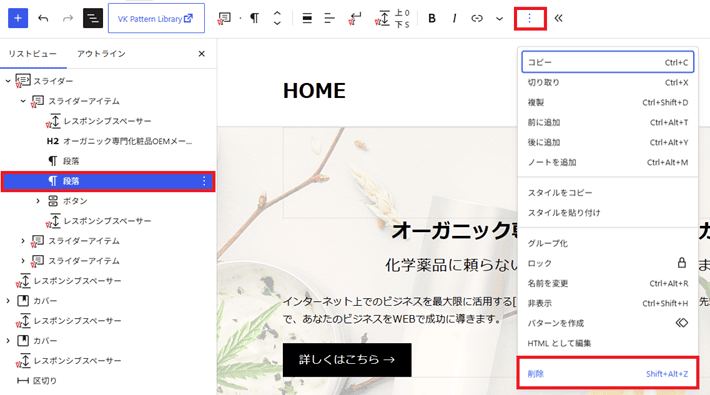Open the text alignment toolbar icon
The image size is (710, 395).
330,18
